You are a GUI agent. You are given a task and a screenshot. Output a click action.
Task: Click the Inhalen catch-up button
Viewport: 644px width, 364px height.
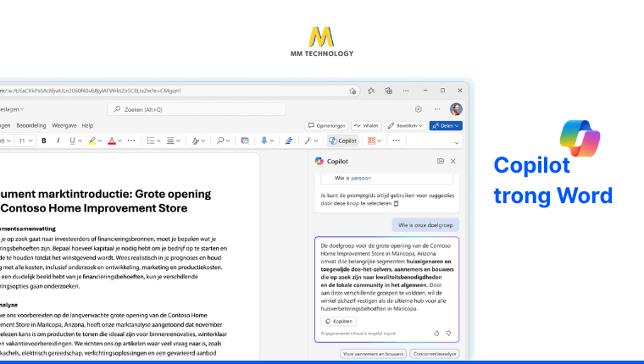click(x=366, y=125)
